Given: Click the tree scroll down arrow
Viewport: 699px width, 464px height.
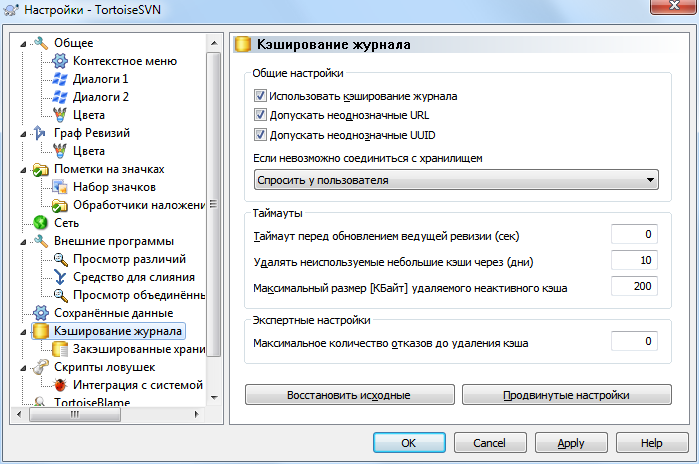Looking at the screenshot, I should tap(214, 398).
